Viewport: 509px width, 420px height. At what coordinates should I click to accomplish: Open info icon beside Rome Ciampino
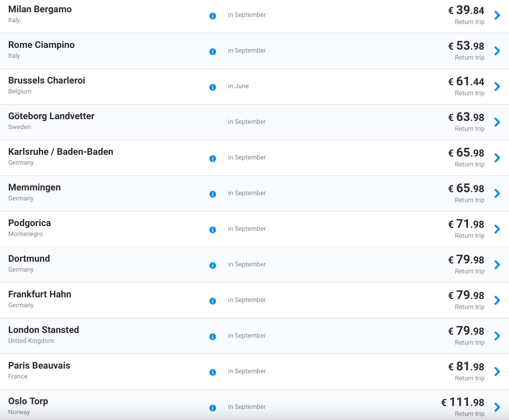point(213,52)
